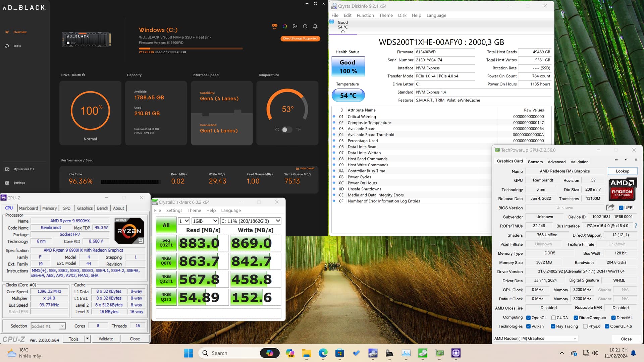Click the VIEW CHART link in WD_BLACK
The width and height of the screenshot is (644, 362).
(x=305, y=169)
